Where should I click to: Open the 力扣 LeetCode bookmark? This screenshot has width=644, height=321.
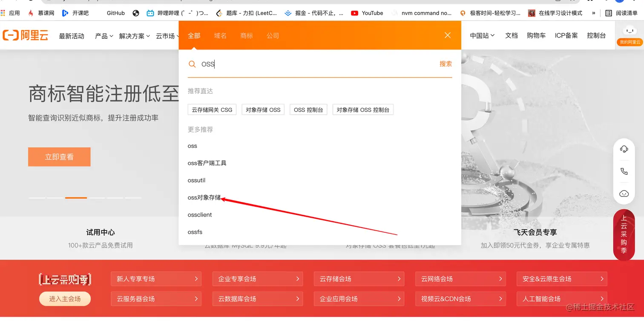(x=247, y=13)
